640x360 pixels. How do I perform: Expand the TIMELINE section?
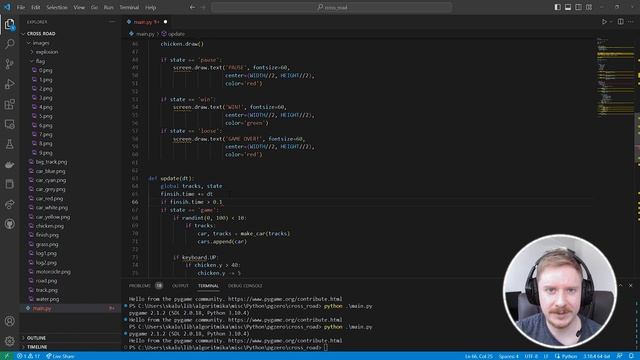pyautogui.click(x=37, y=347)
